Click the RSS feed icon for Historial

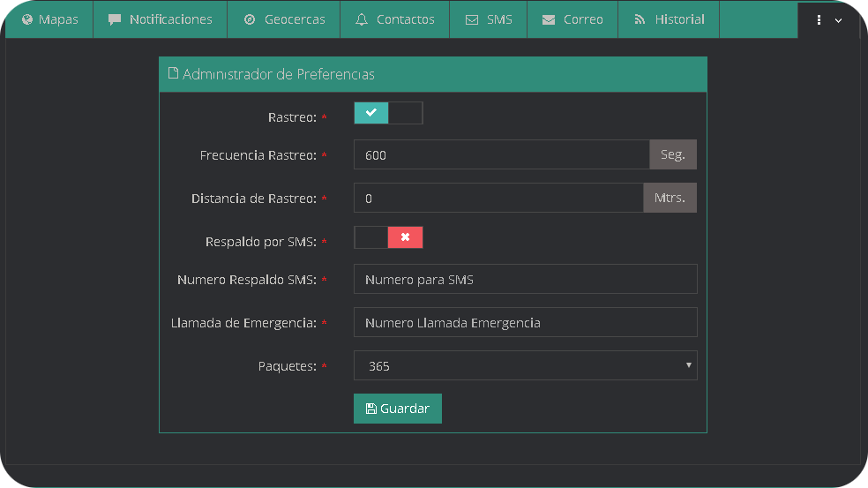pos(640,19)
